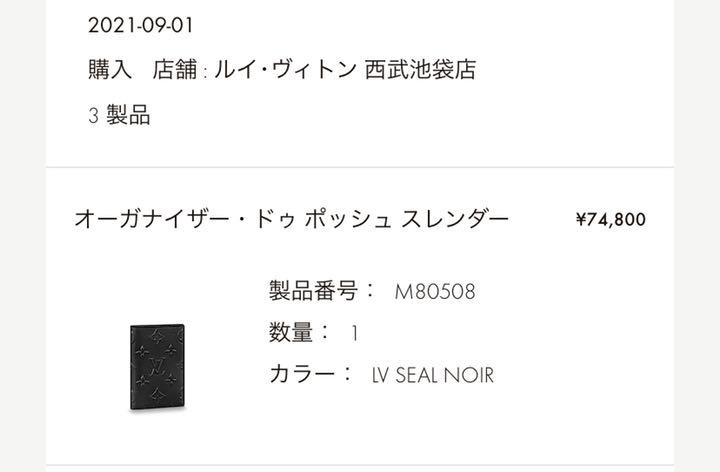Image resolution: width=720 pixels, height=472 pixels.
Task: Open オーガナイザー・ドゥ ポッシュ スレンダー product title
Action: click(292, 219)
